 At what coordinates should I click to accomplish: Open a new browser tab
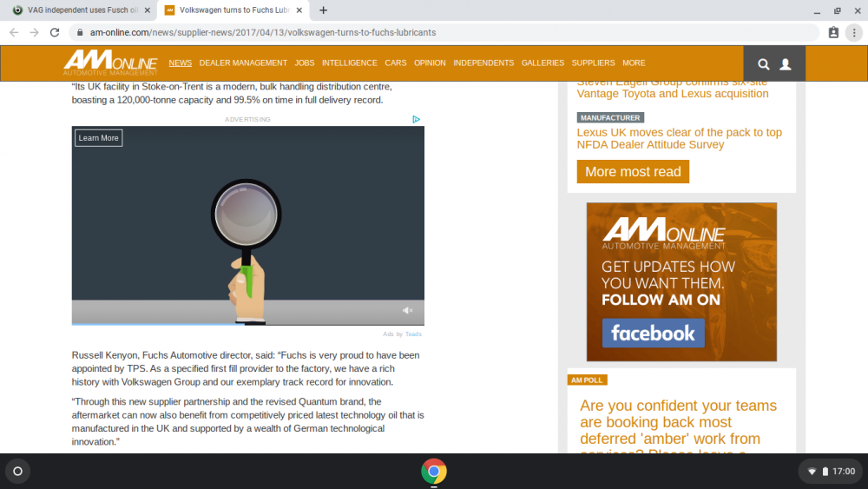[x=323, y=10]
